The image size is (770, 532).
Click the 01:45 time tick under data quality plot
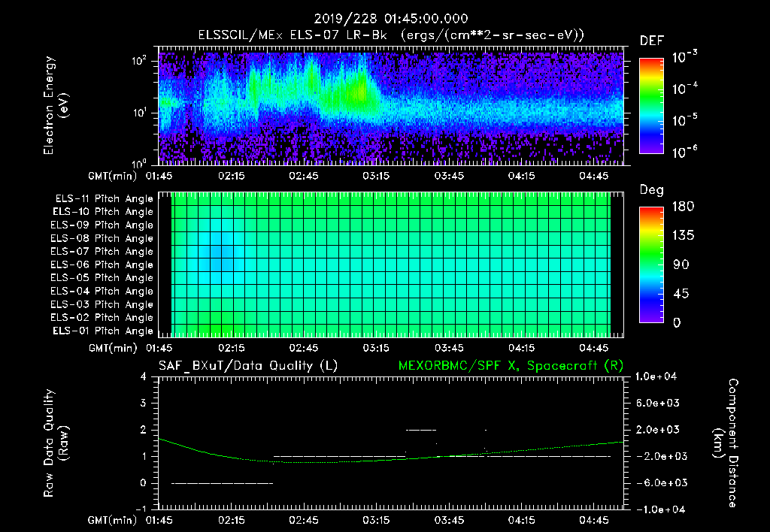[159, 520]
